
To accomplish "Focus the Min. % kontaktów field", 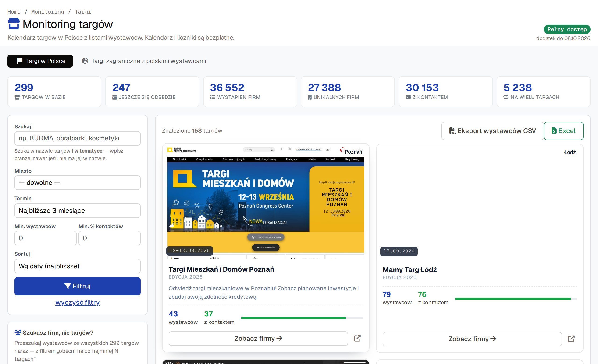I will coord(110,238).
